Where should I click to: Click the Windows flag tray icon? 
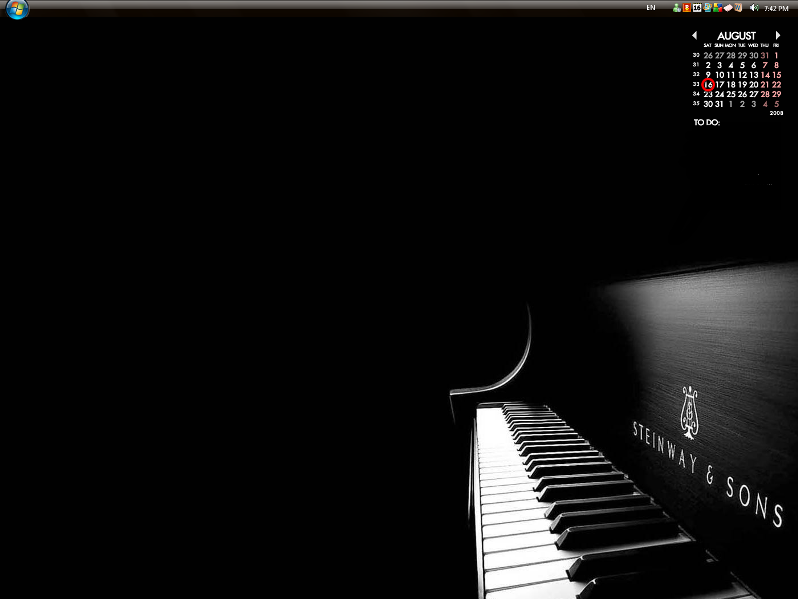point(708,8)
